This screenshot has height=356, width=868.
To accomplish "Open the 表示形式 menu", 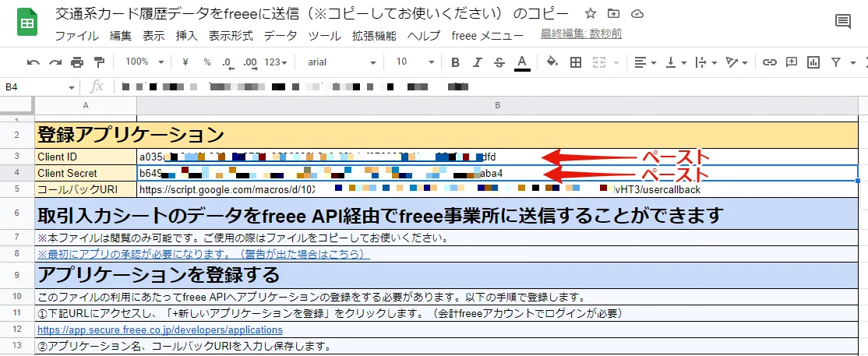I will (231, 36).
